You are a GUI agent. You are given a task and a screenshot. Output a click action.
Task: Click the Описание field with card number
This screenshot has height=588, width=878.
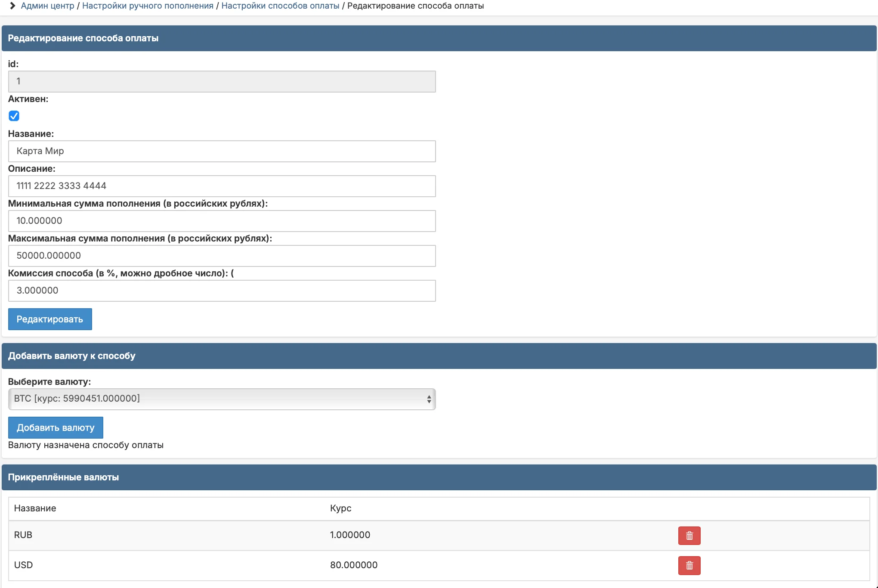coord(222,186)
